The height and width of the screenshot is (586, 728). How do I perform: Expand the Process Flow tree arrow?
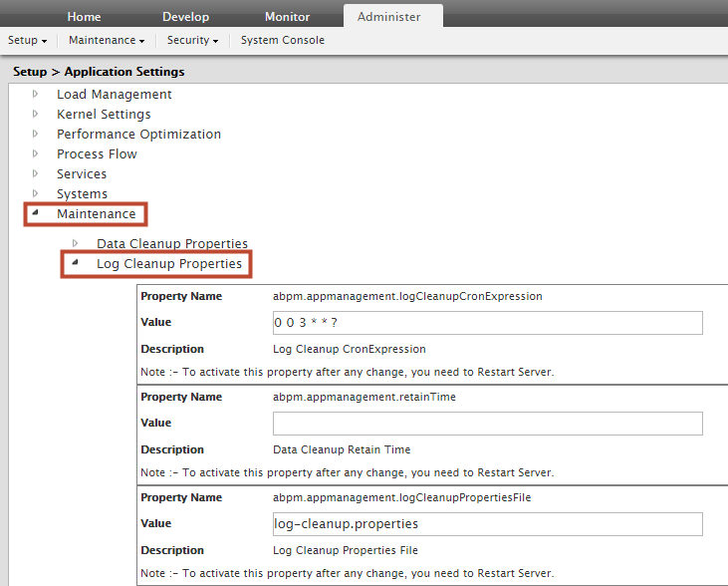[35, 153]
